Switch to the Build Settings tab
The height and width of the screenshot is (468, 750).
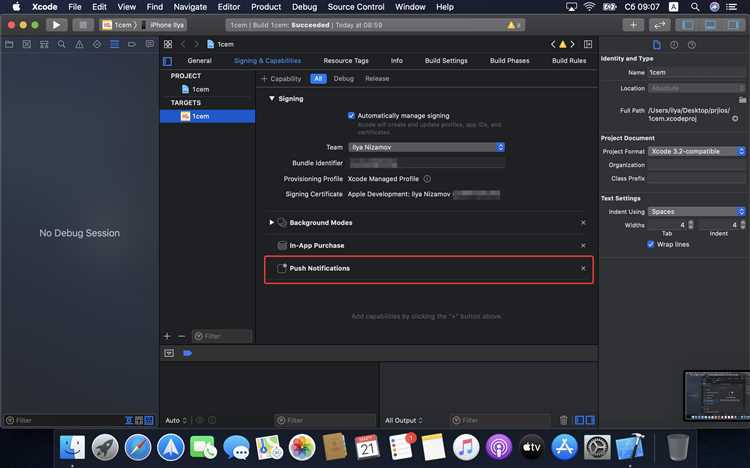coord(446,61)
